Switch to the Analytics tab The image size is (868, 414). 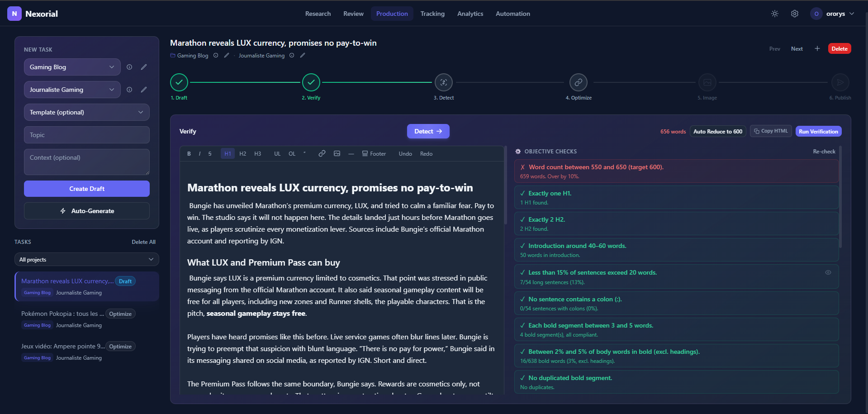470,14
